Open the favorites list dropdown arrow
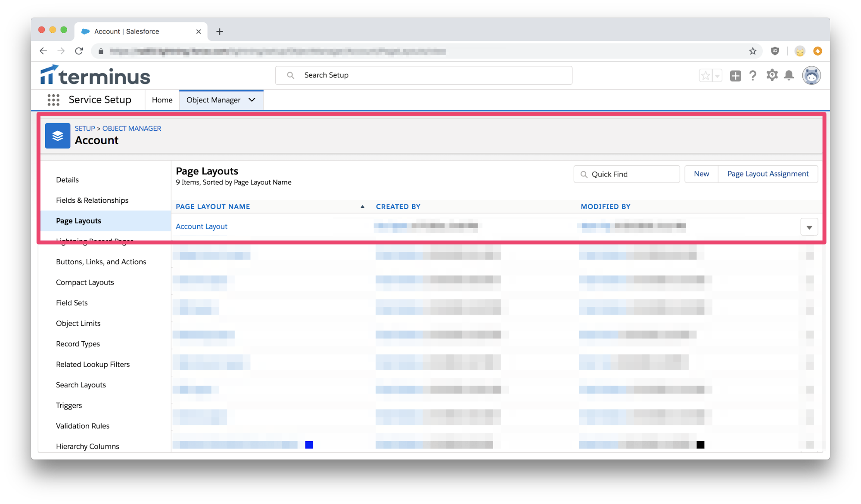 tap(717, 76)
